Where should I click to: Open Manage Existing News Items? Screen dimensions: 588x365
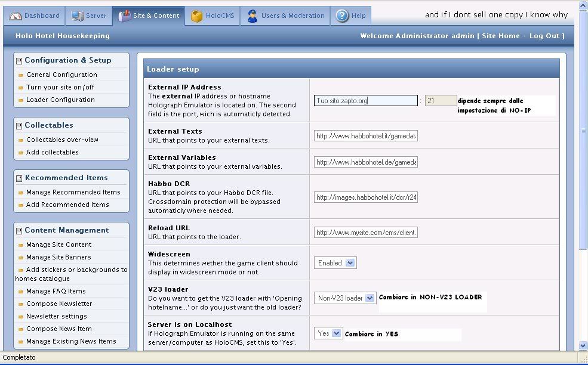71,341
